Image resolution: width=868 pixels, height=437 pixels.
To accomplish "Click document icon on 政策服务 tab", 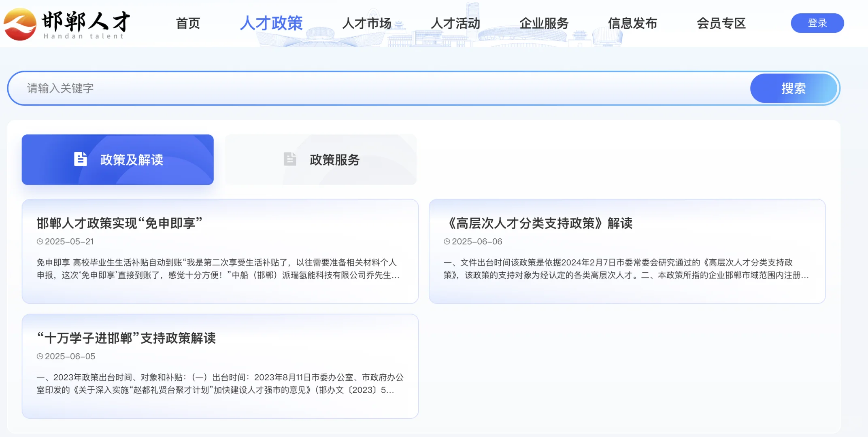I will coord(290,159).
